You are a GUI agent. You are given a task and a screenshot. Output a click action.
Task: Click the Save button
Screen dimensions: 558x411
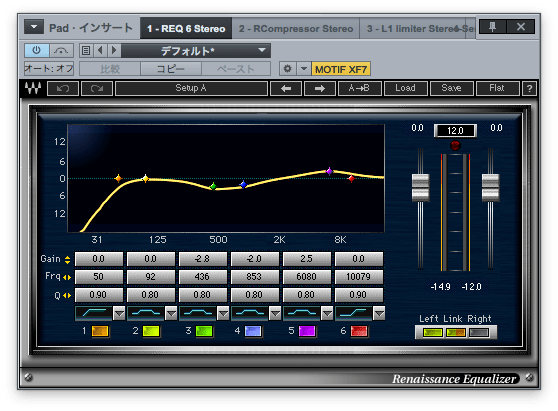452,88
